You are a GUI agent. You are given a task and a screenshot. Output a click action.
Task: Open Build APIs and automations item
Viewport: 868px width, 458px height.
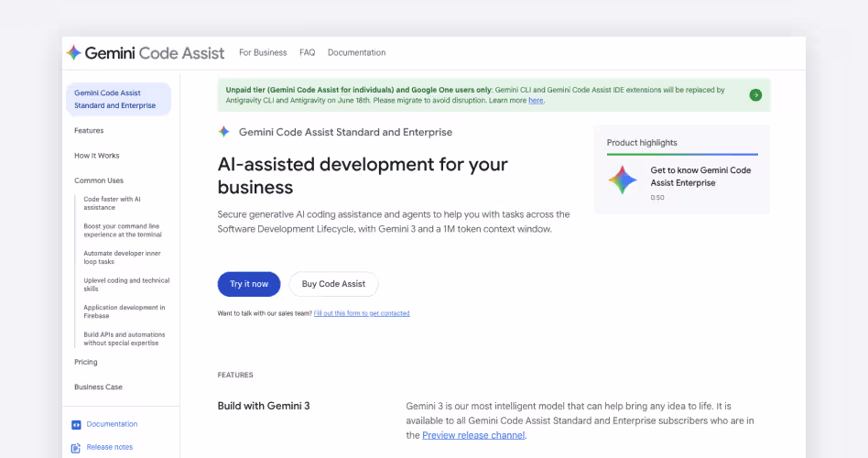click(124, 339)
